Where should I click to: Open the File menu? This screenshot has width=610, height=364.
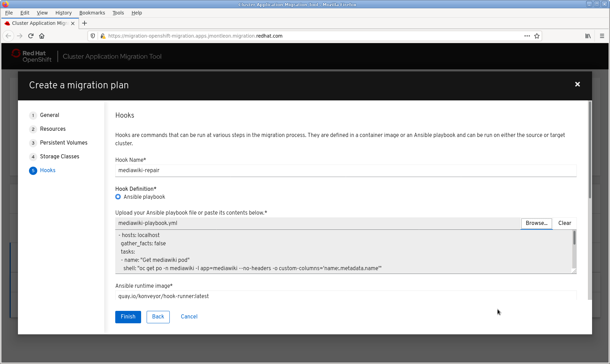click(9, 13)
